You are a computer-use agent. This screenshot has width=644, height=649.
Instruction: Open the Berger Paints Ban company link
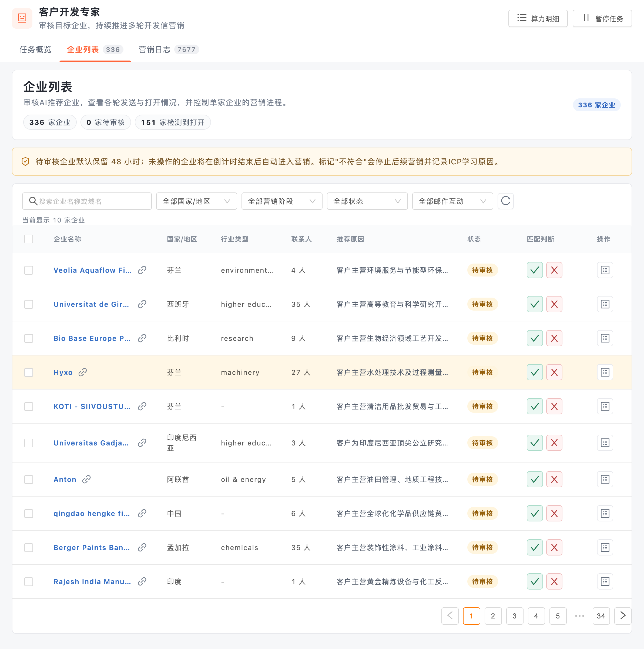92,548
